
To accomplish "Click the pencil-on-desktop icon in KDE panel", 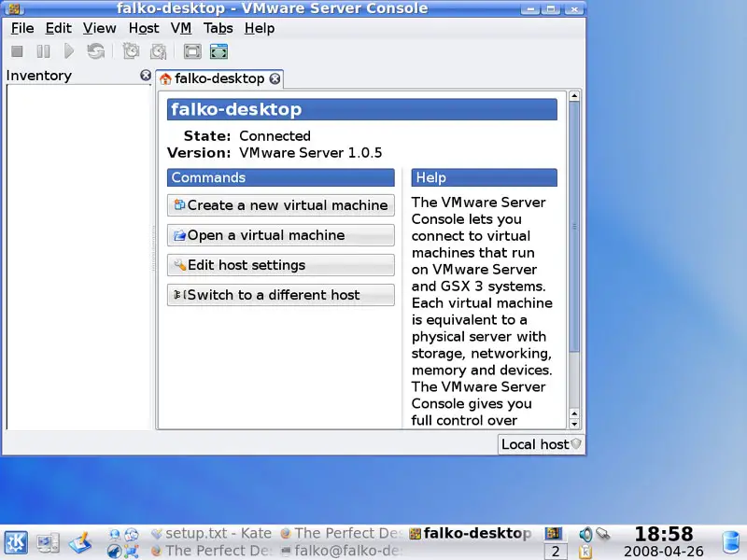I will tap(80, 542).
